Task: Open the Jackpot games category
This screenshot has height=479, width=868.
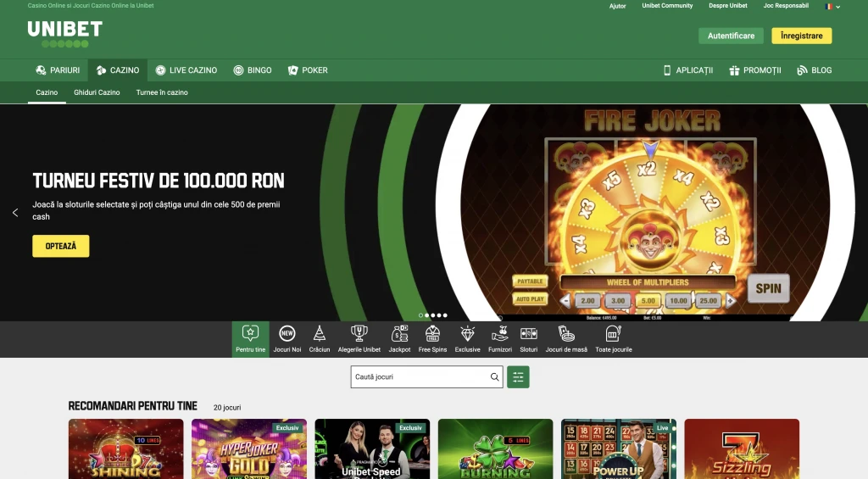Action: click(x=399, y=338)
